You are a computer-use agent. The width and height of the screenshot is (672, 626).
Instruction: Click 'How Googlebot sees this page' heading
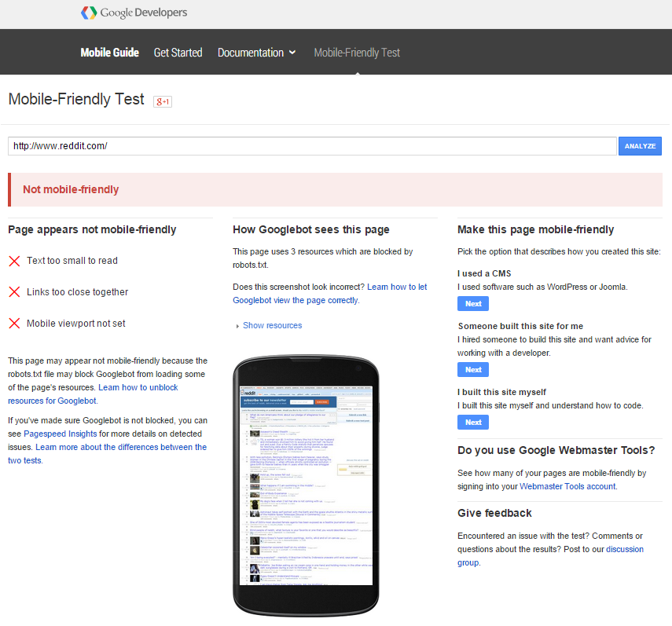tap(311, 229)
